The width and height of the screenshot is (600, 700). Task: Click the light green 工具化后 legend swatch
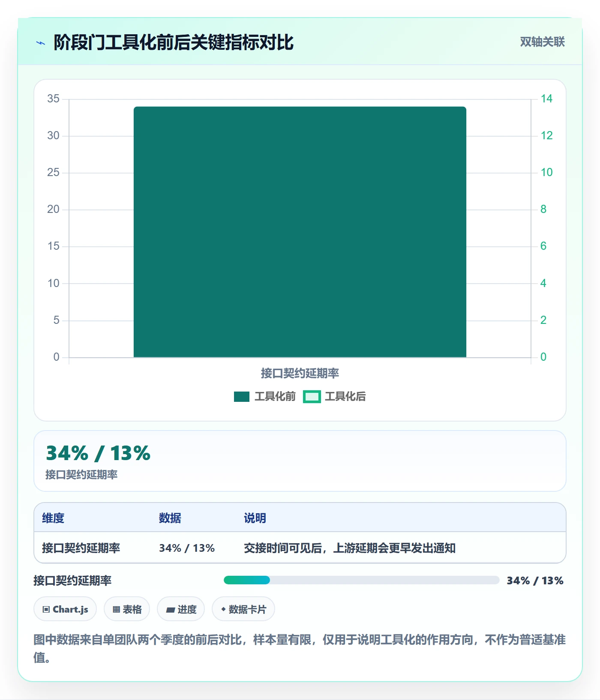tap(312, 397)
